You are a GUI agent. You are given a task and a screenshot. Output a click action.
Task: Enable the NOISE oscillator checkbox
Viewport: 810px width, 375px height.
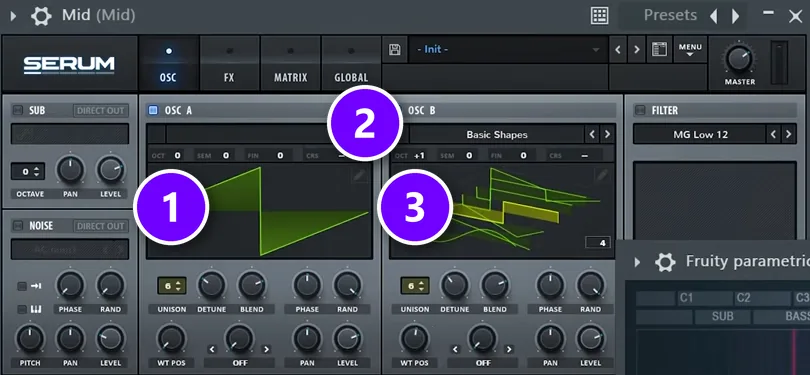click(18, 226)
